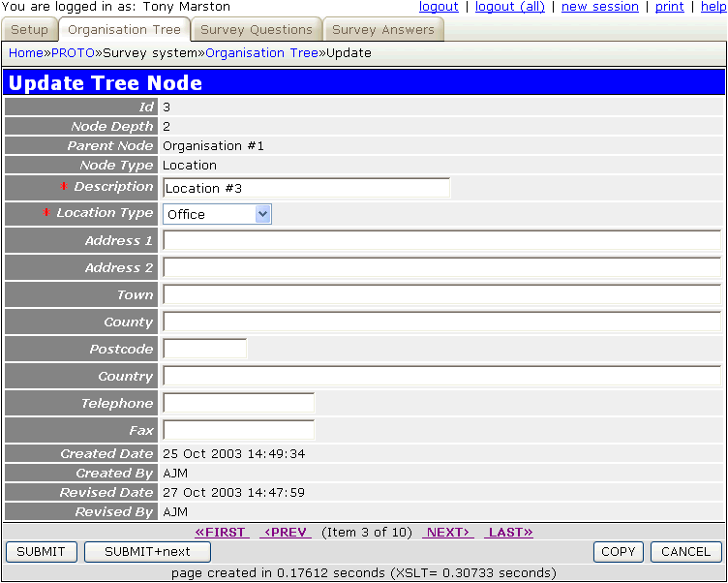Switch to the Setup tab
Viewport: 728px width, 583px height.
[x=29, y=30]
